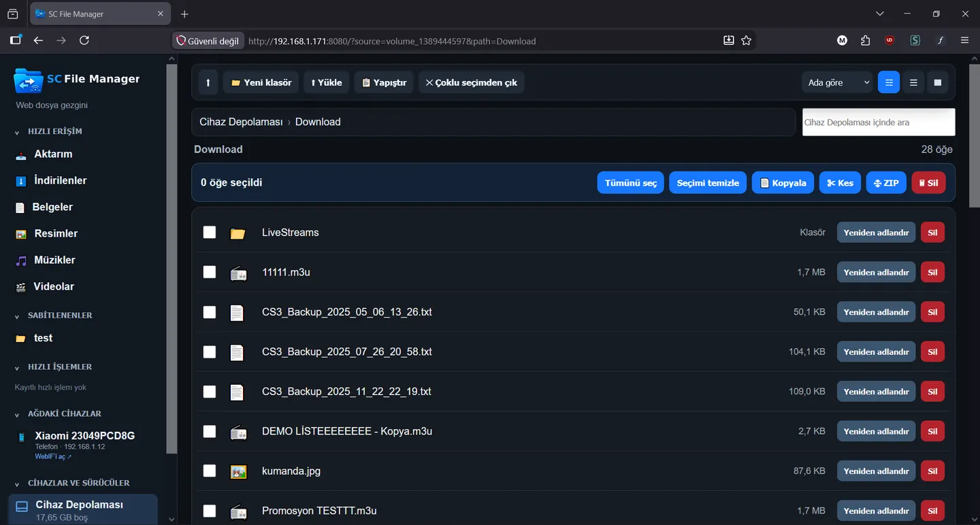Bookmark this page with the star icon
Viewport: 980px width, 525px height.
point(747,41)
